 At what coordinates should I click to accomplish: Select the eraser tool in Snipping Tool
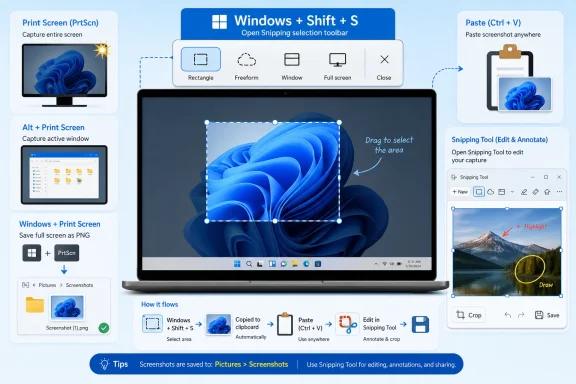(536, 192)
